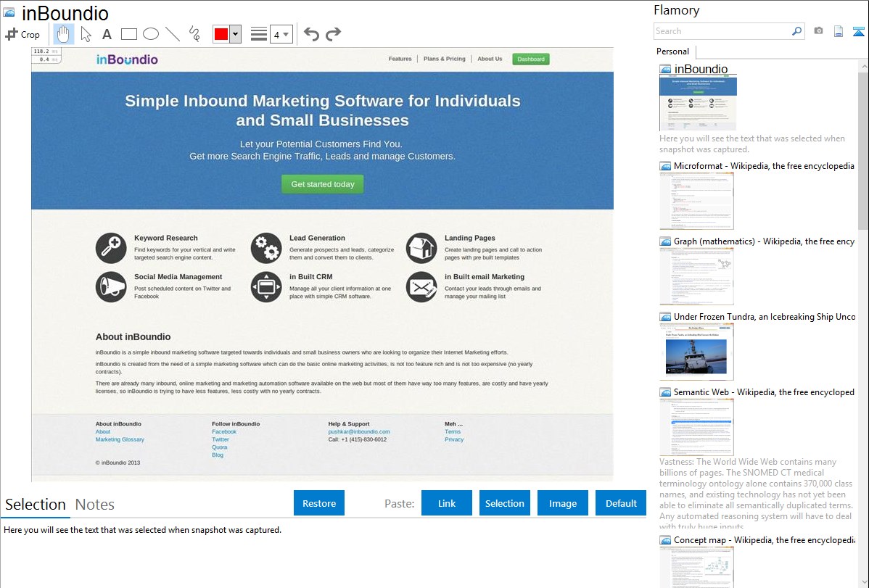Click the snapshot list scrollbar
The width and height of the screenshot is (869, 588).
pos(863,151)
